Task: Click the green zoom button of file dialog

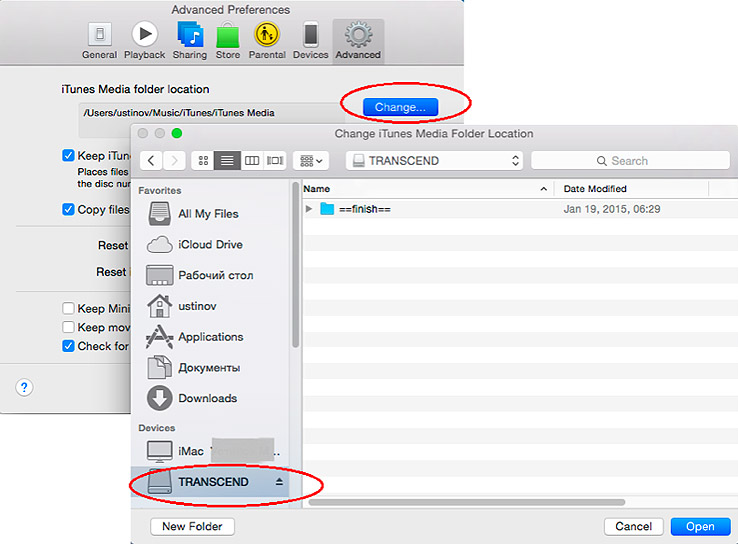Action: click(177, 134)
